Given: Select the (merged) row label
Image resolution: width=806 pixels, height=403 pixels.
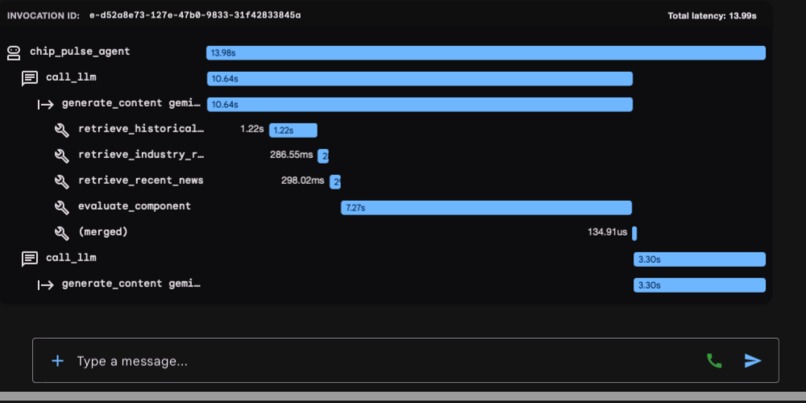Looking at the screenshot, I should tap(103, 232).
